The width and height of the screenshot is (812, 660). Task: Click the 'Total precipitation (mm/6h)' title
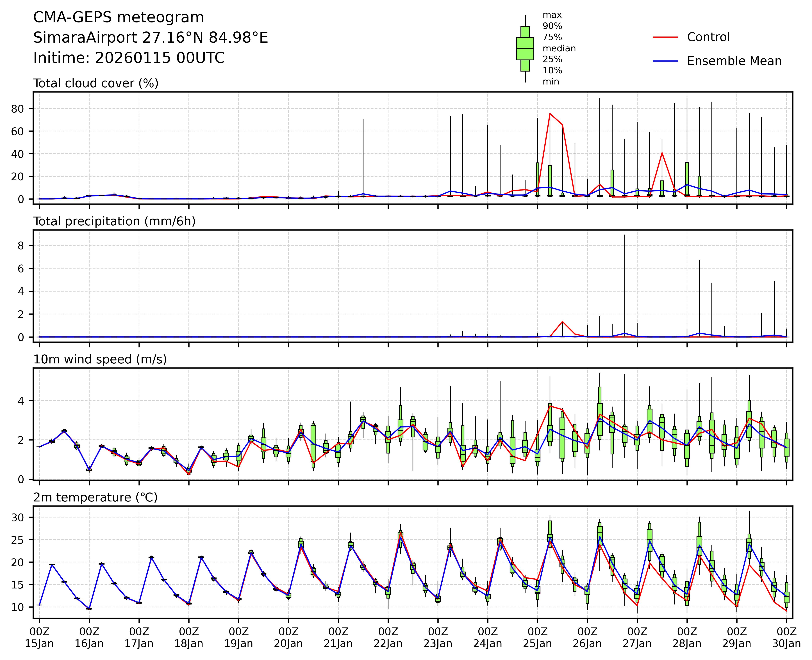(114, 221)
